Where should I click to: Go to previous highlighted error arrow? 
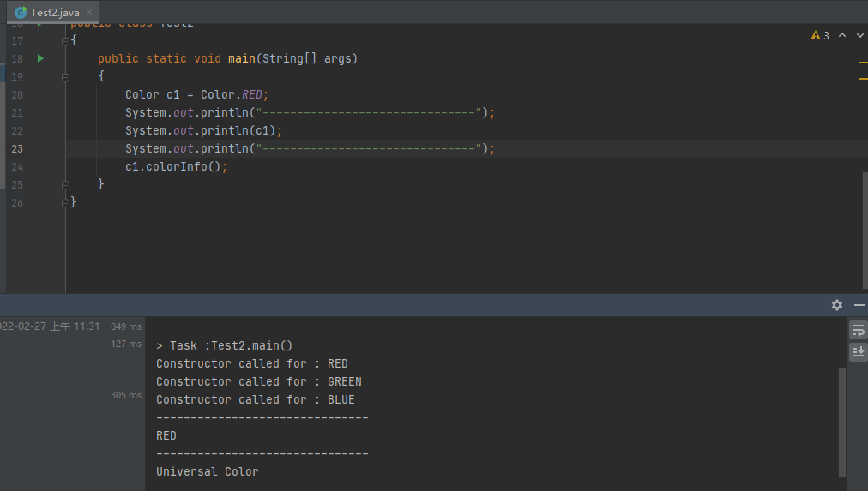pos(841,36)
